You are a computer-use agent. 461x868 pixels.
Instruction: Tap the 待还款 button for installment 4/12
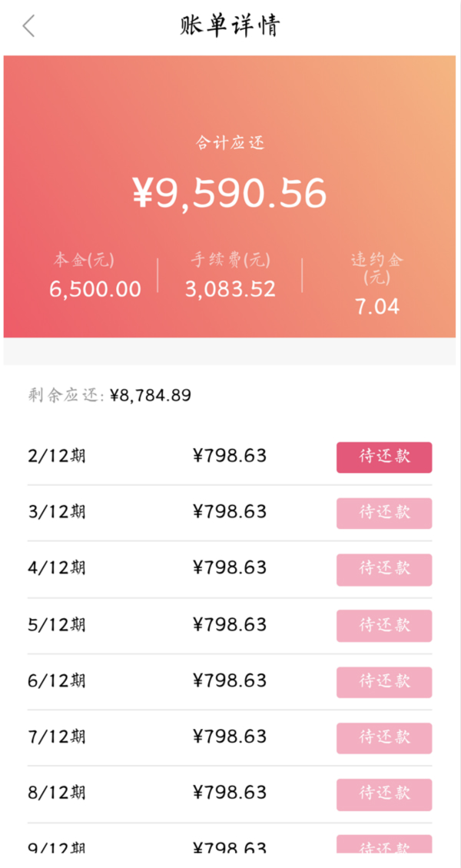pos(384,569)
